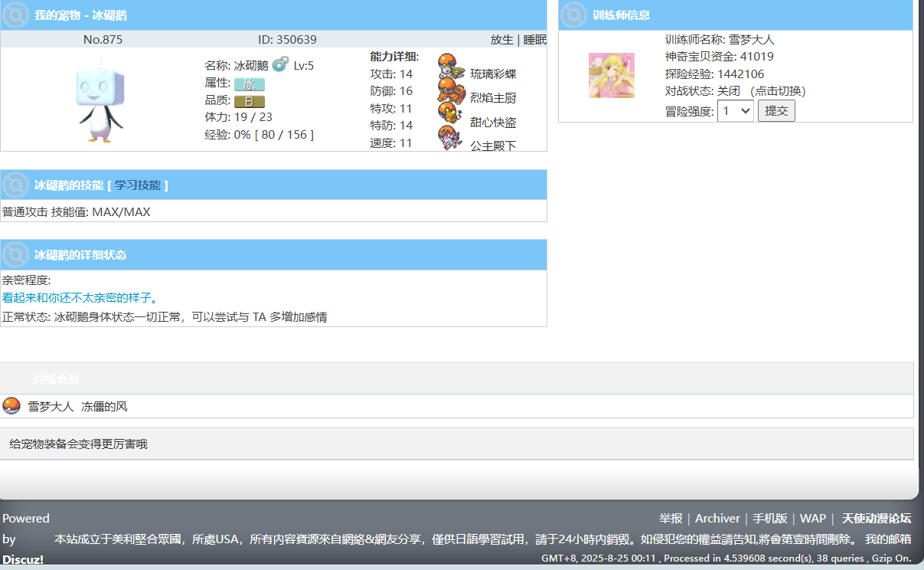Screen dimensions: 924x570
Task: Click the 速度: 11 stat text
Action: 391,143
